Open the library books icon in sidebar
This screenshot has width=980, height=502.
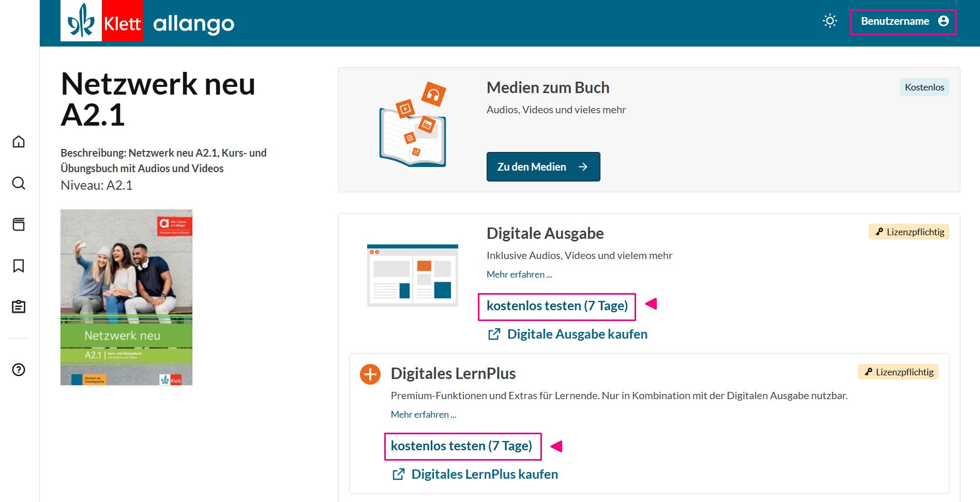pyautogui.click(x=19, y=224)
